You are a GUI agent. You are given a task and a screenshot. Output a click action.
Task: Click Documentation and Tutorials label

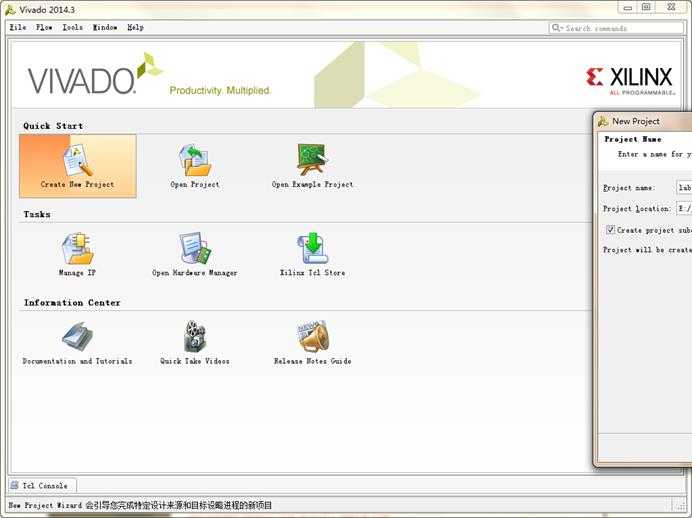pyautogui.click(x=77, y=361)
